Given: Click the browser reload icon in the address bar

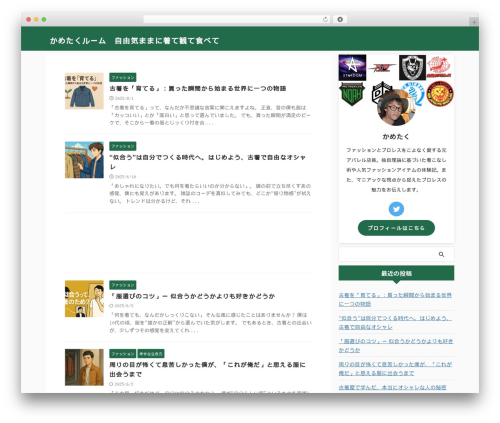Looking at the screenshot, I should pyautogui.click(x=325, y=19).
